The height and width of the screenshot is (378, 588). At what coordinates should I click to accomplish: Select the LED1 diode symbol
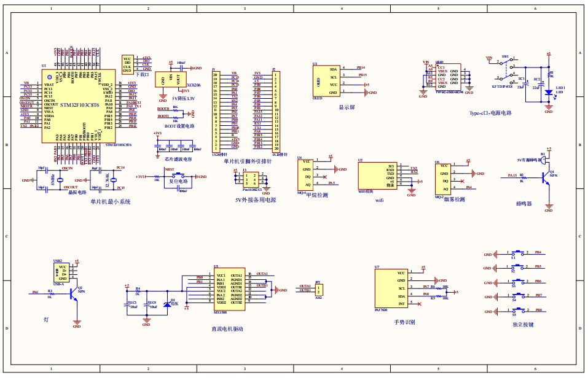tap(548, 92)
